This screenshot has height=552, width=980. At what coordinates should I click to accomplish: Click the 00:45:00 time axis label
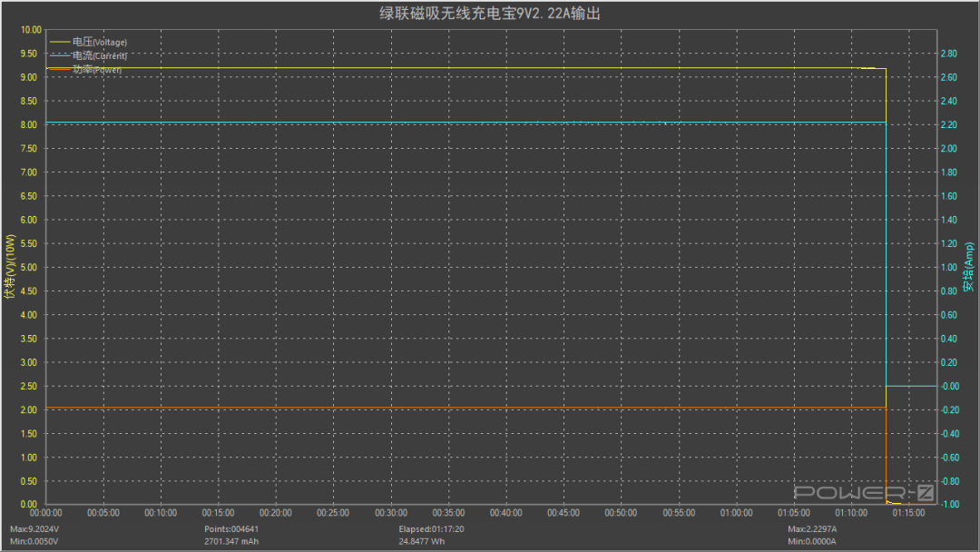pos(563,513)
